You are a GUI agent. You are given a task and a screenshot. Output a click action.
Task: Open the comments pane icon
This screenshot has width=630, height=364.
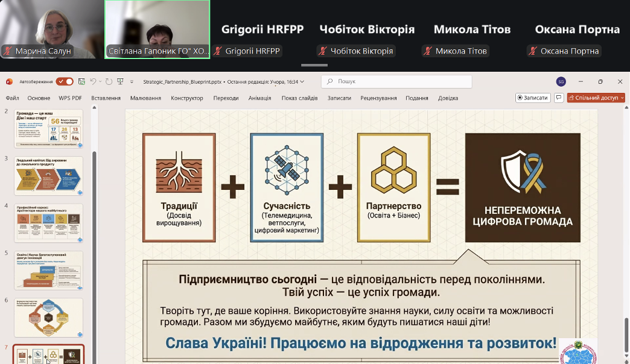click(558, 98)
